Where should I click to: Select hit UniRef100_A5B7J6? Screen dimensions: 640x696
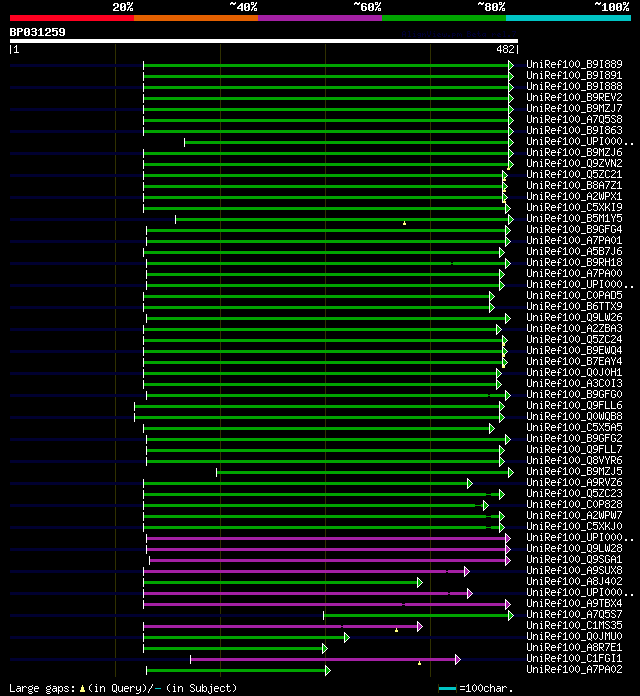click(574, 251)
